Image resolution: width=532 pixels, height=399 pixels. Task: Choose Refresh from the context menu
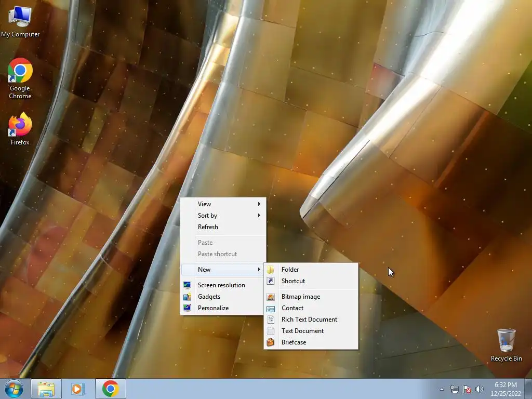point(223,227)
